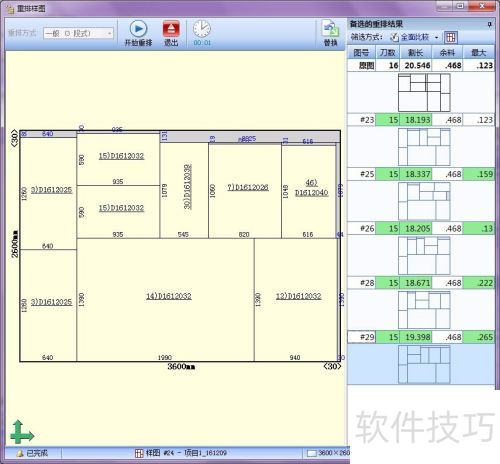Click the 替换 replace icon
Viewport: 500px width, 464px height.
click(x=330, y=29)
